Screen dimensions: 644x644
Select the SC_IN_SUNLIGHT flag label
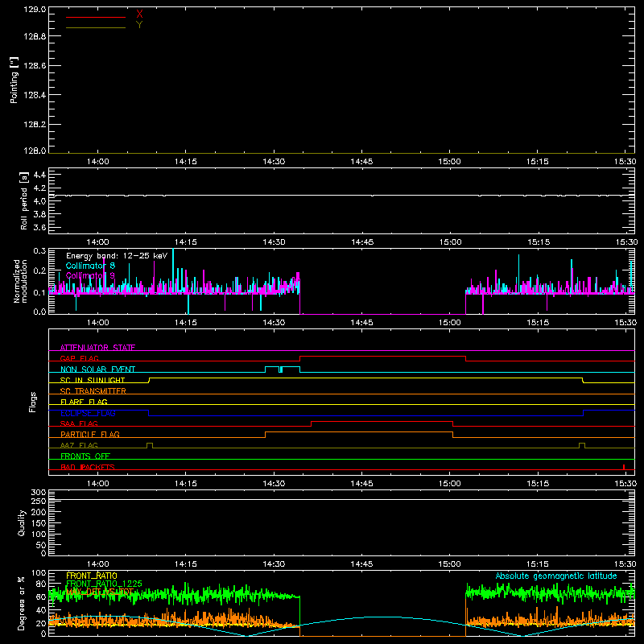click(x=93, y=380)
